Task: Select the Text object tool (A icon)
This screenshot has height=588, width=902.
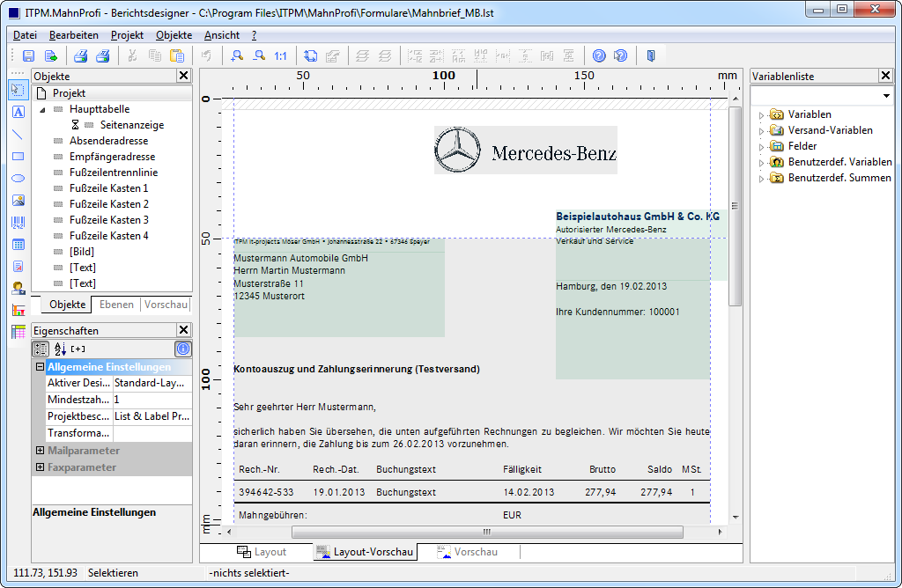Action: 18,112
